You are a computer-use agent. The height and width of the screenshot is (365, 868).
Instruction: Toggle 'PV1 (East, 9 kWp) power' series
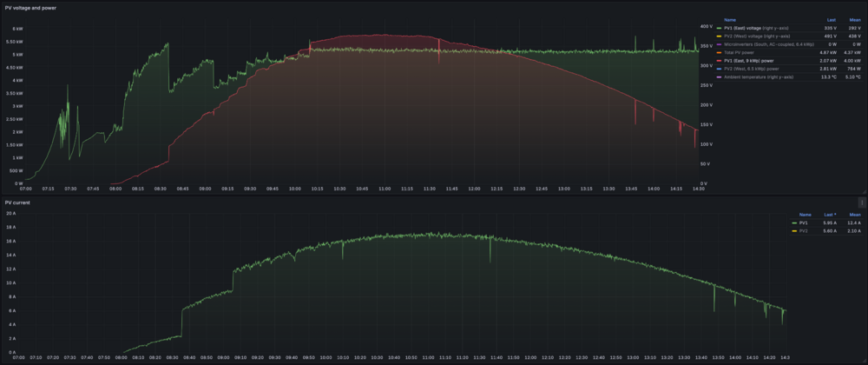[749, 60]
